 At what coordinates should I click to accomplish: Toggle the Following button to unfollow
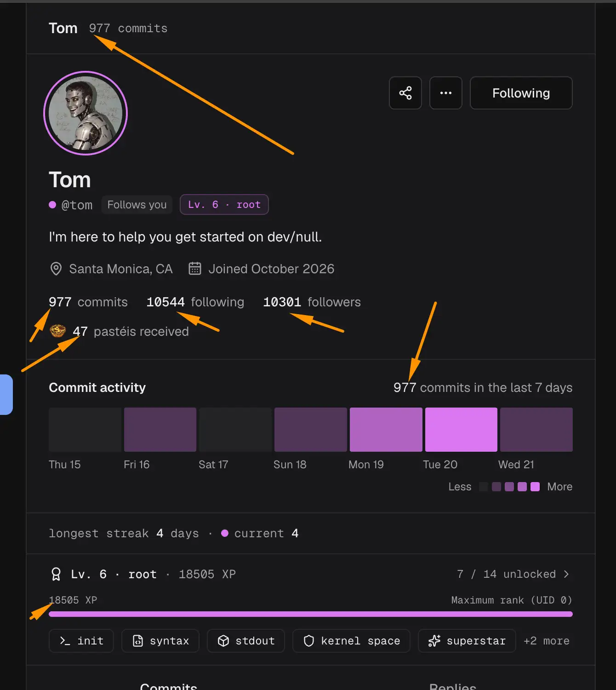[521, 93]
